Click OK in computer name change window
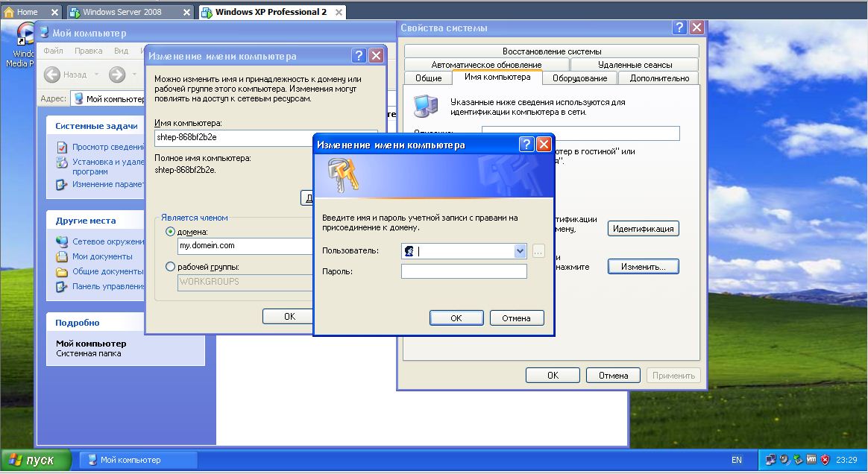This screenshot has height=474, width=868. pos(288,316)
